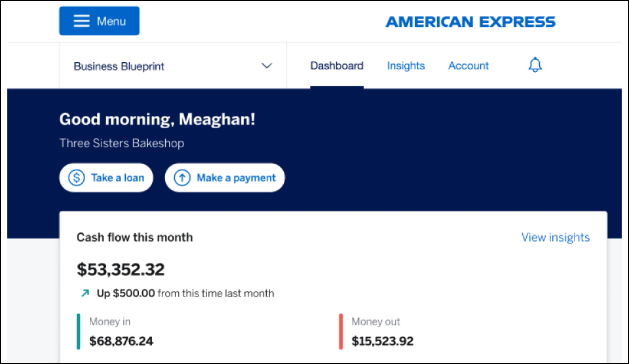Viewport: 629px width, 364px height.
Task: Open the View insights link
Action: (x=556, y=237)
